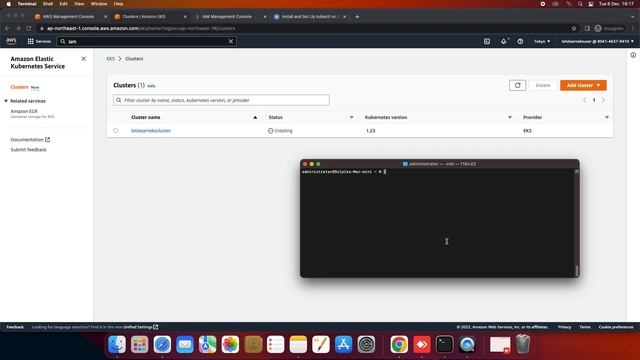Sort by Provider column arrow
Screen dimensions: 640x360
(607, 117)
